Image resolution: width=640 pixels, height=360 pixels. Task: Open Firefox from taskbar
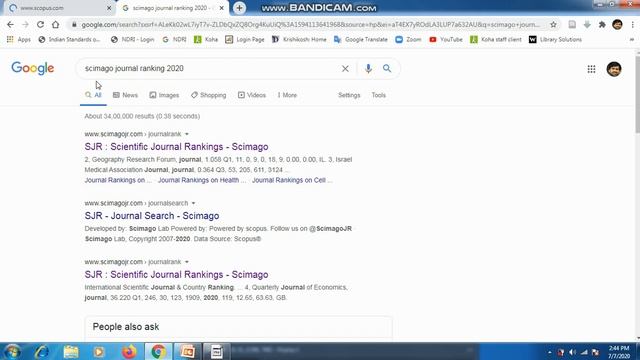tap(129, 351)
